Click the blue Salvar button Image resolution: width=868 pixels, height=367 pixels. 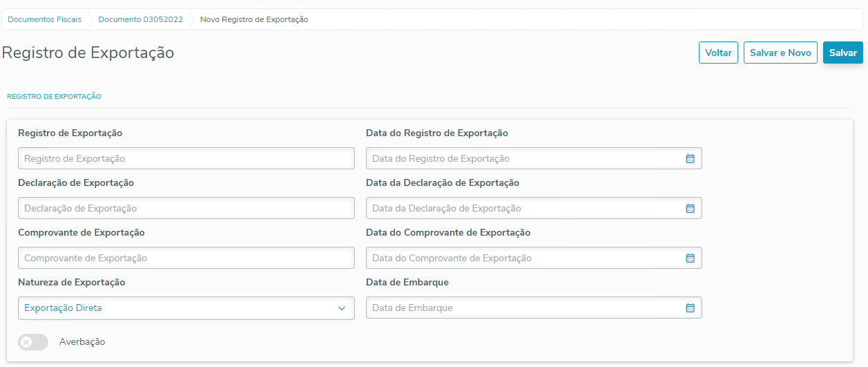(x=842, y=53)
